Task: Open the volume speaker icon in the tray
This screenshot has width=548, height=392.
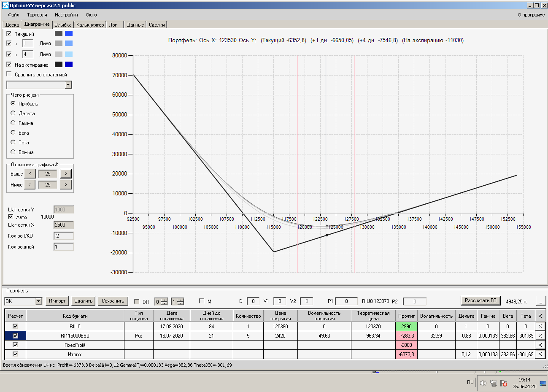Action: click(x=483, y=383)
